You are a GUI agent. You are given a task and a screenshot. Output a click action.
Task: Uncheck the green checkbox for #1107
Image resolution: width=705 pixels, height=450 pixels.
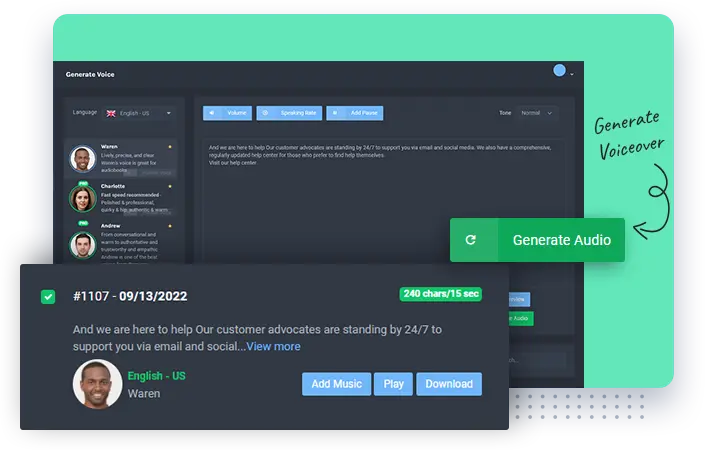pos(48,297)
